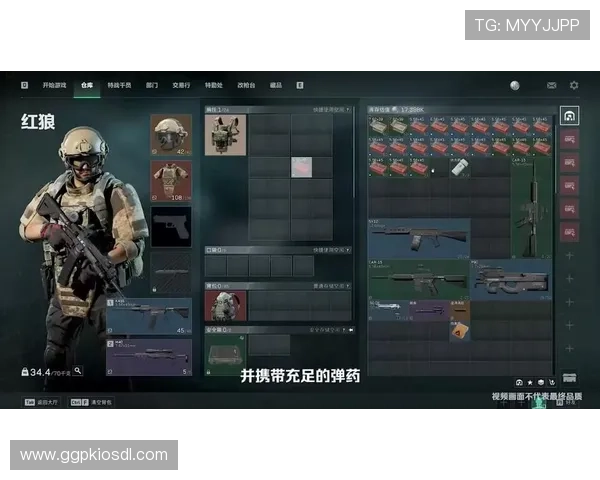The height and width of the screenshot is (480, 600).
Task: Select primary weapon slot 1 showing 45
Action: (149, 316)
